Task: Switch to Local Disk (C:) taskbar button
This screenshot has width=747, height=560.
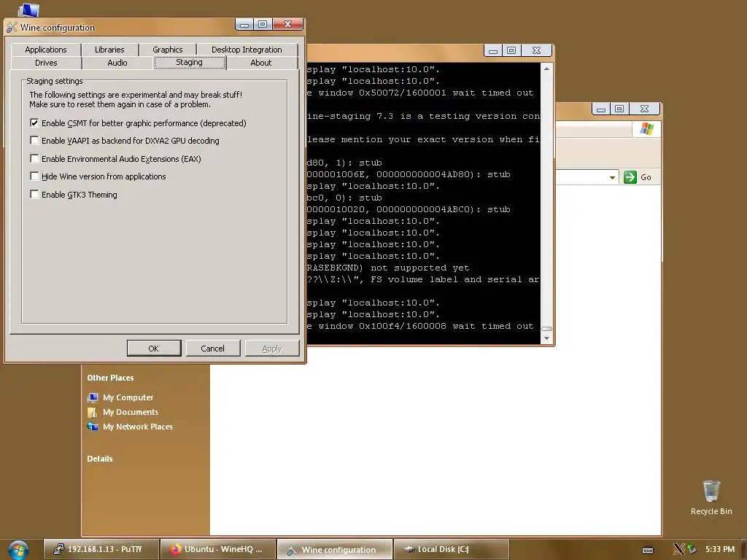Action: [451, 550]
